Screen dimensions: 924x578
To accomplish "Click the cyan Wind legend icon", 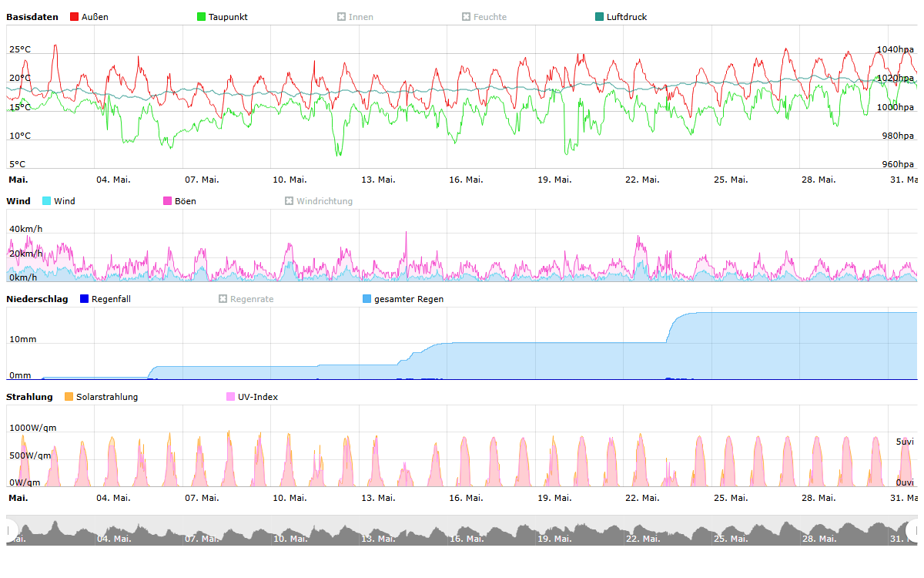I will (47, 201).
